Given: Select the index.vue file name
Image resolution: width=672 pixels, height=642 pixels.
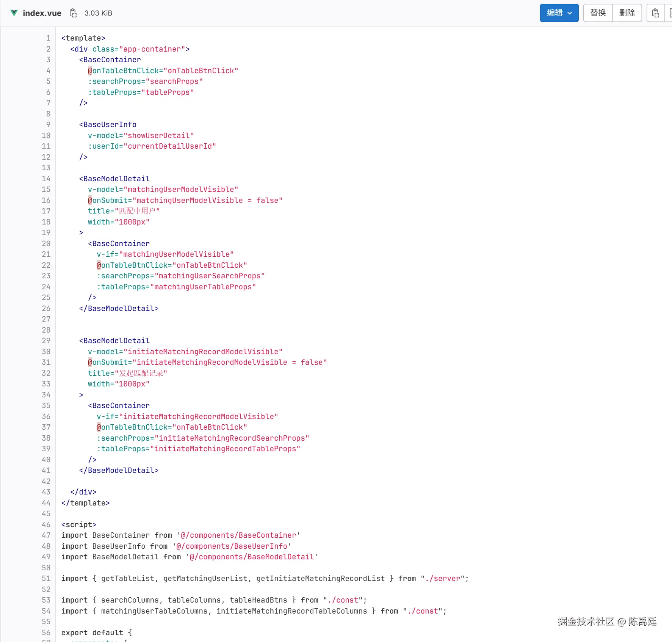Looking at the screenshot, I should 42,13.
